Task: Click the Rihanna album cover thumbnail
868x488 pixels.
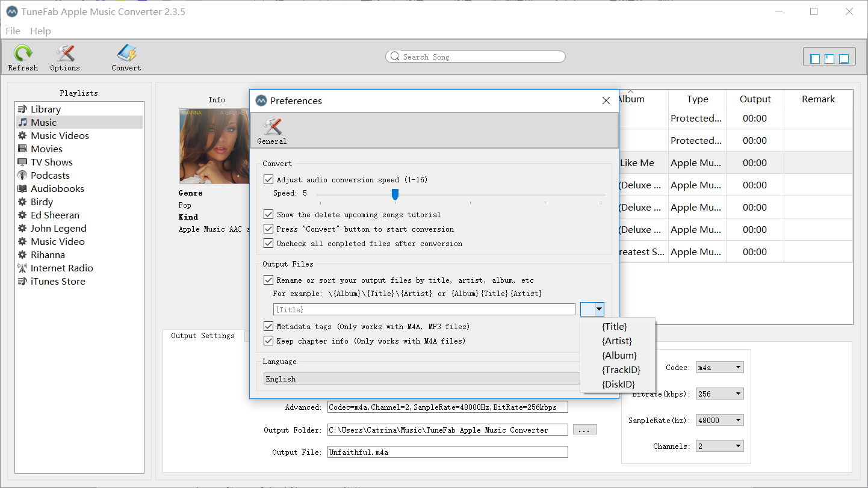Action: (x=214, y=146)
